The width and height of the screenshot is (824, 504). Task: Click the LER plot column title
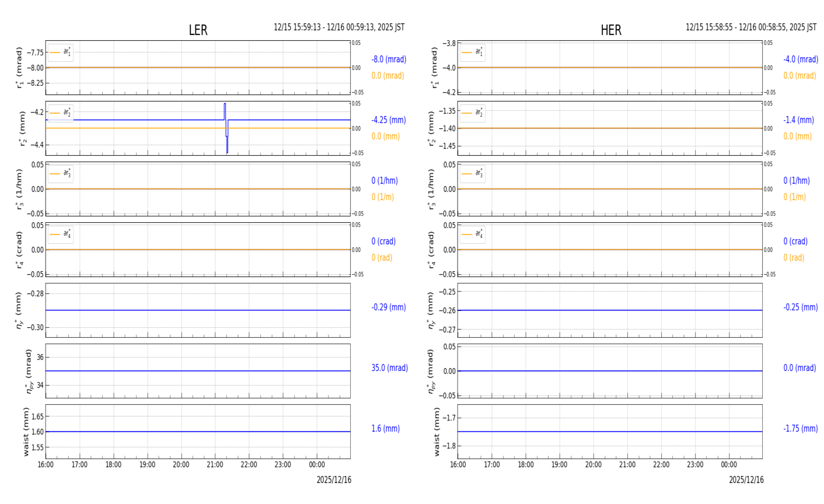click(x=198, y=30)
